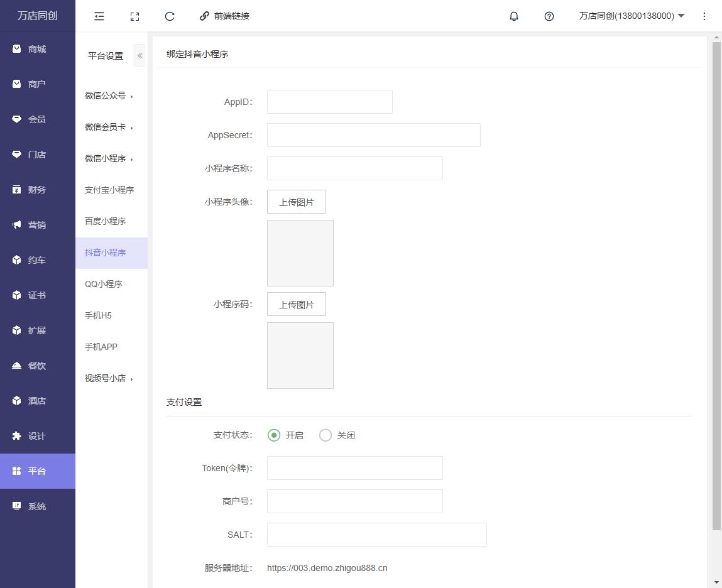The height and width of the screenshot is (588, 722).
Task: Select the 关闭 payment status radio
Action: [325, 435]
